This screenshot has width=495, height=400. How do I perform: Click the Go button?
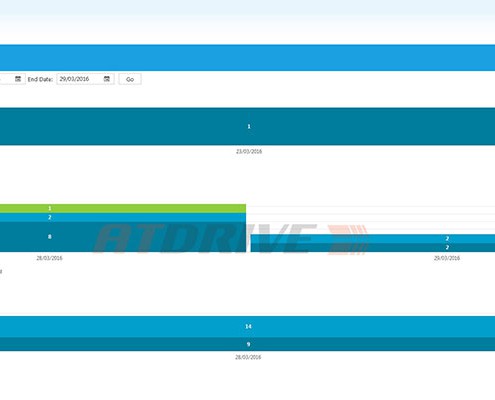pyautogui.click(x=130, y=79)
